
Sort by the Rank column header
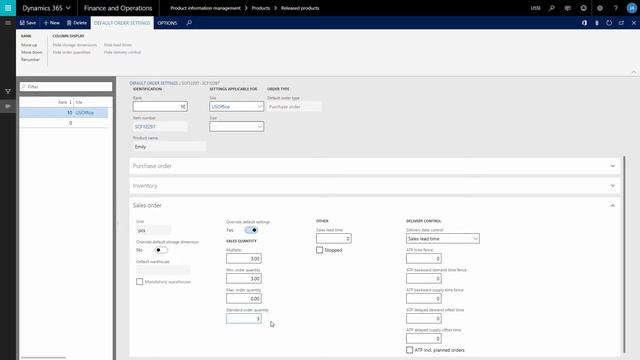64,102
